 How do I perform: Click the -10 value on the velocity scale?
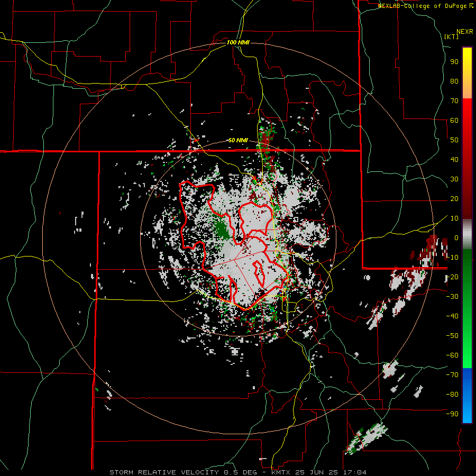tap(452, 258)
